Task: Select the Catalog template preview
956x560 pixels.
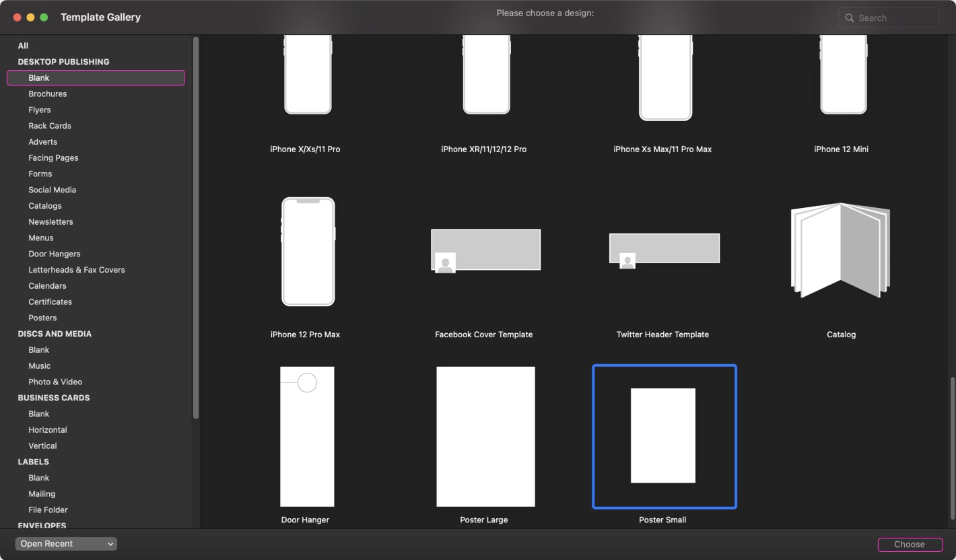Action: pos(840,250)
